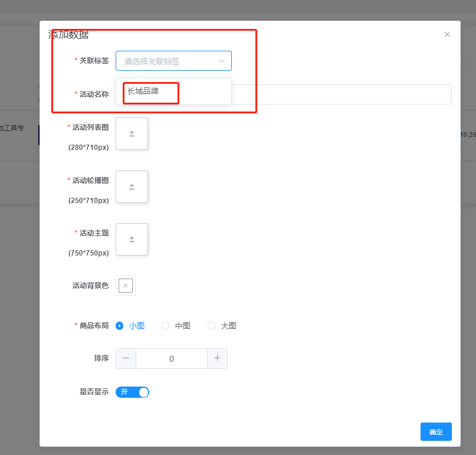
Task: Choose 中图 product layout option
Action: [x=166, y=326]
